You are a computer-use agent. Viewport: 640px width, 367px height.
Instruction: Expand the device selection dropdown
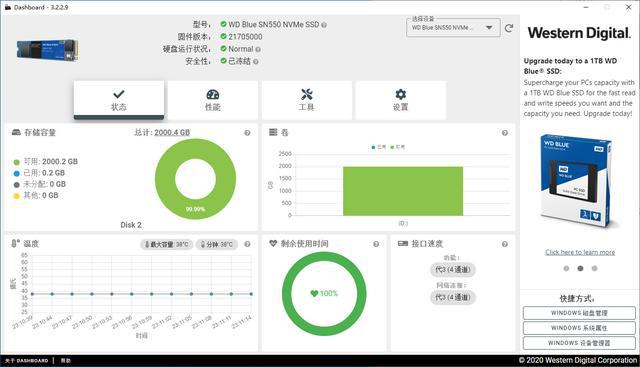coord(453,28)
